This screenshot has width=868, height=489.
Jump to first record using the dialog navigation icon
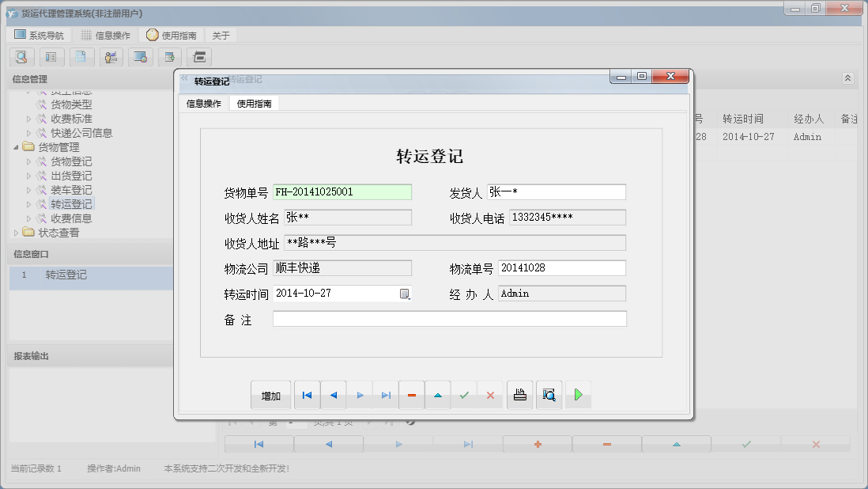coord(307,394)
